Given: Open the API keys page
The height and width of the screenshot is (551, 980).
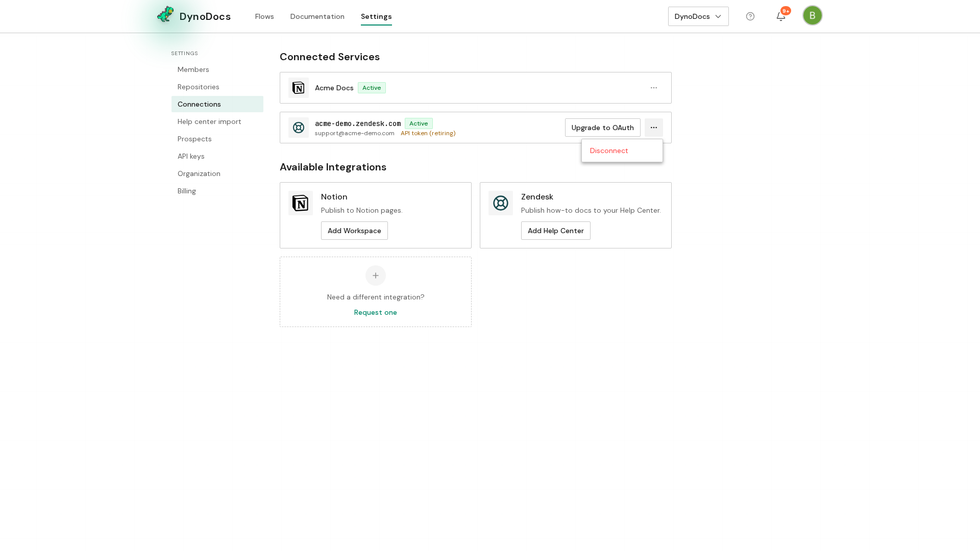Looking at the screenshot, I should click(x=217, y=156).
